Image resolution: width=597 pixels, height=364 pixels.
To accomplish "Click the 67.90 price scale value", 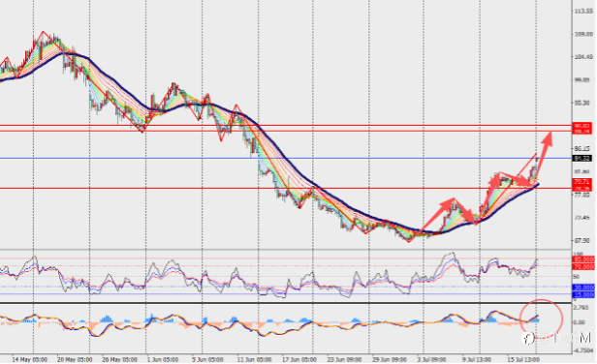I will [x=582, y=240].
